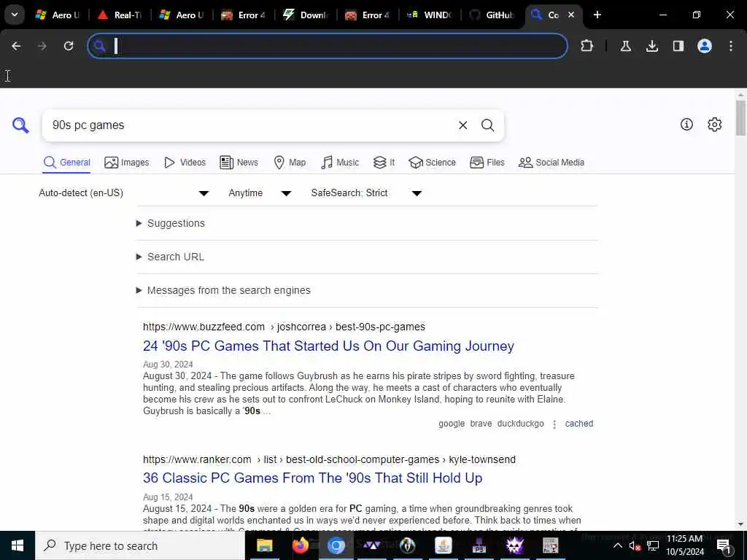747x560 pixels.
Task: Reload the current page
Action: coord(69,46)
